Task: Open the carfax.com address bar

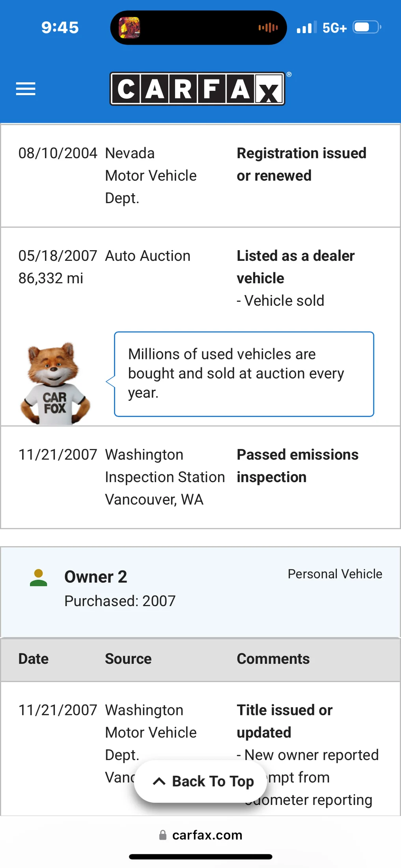Action: click(201, 835)
